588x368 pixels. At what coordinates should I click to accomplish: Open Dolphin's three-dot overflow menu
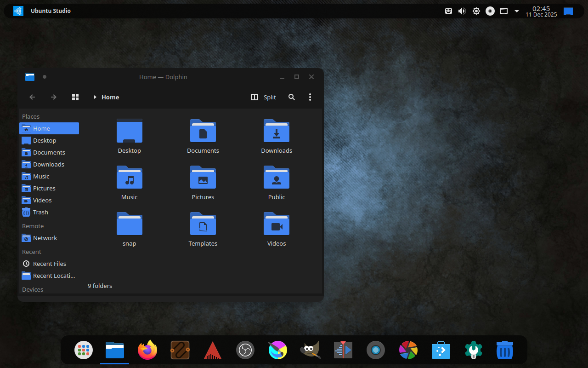click(x=310, y=97)
